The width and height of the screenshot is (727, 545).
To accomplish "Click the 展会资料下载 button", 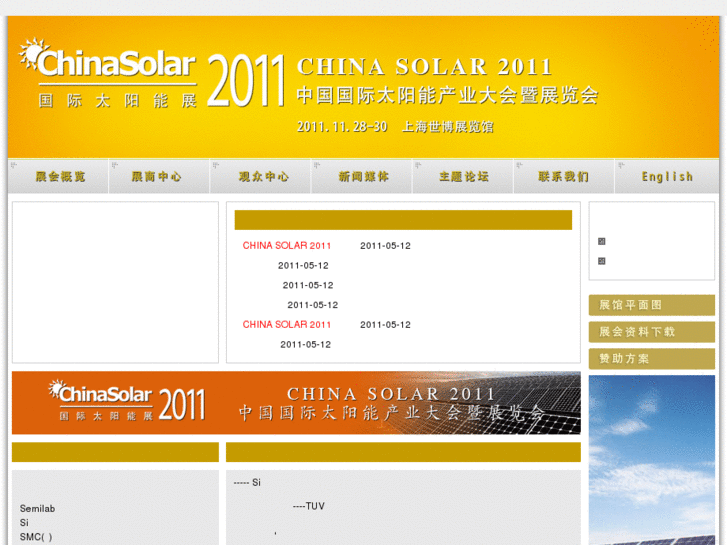I will (651, 332).
